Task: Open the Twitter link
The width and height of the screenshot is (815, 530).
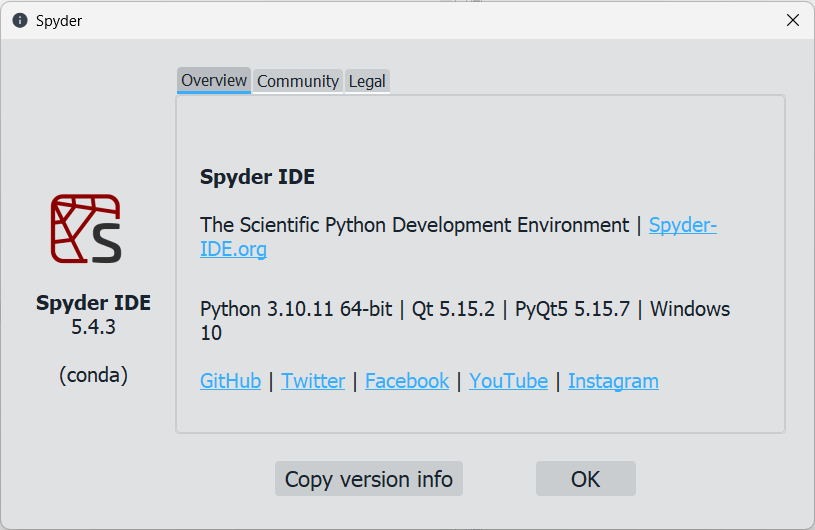Action: [x=313, y=381]
